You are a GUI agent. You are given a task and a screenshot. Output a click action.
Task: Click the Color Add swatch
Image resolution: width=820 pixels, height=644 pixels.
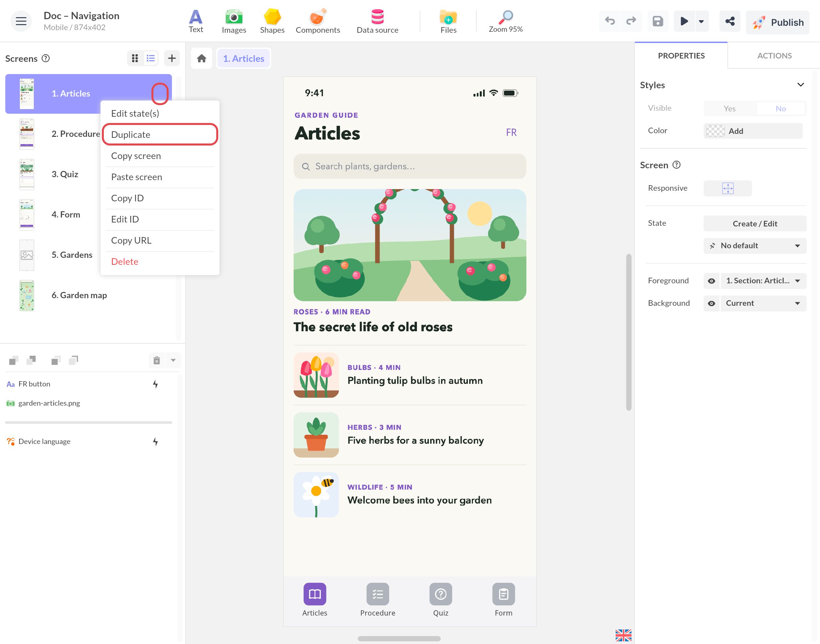tap(753, 131)
